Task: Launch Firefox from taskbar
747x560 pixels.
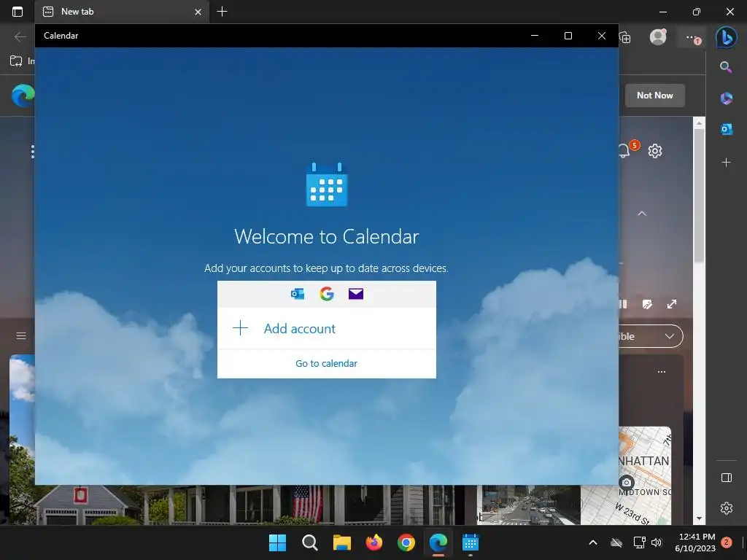Action: [x=374, y=542]
